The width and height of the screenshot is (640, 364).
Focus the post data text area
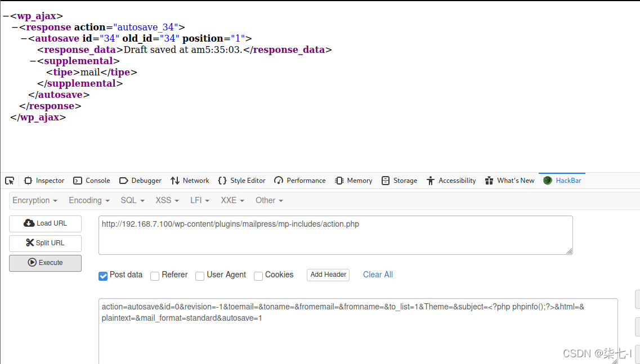(358, 331)
